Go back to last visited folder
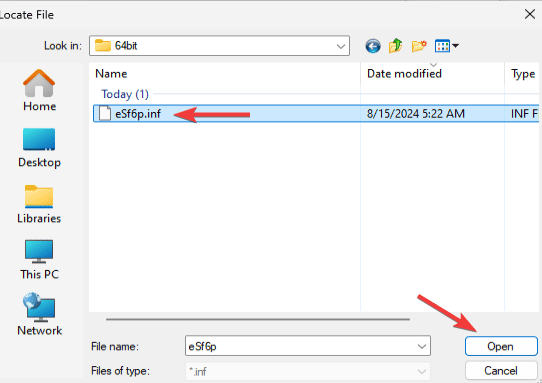 coord(373,46)
